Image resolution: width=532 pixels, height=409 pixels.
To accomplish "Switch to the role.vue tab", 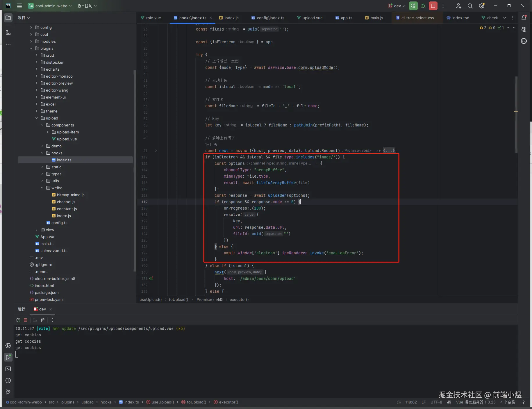I will pos(151,18).
